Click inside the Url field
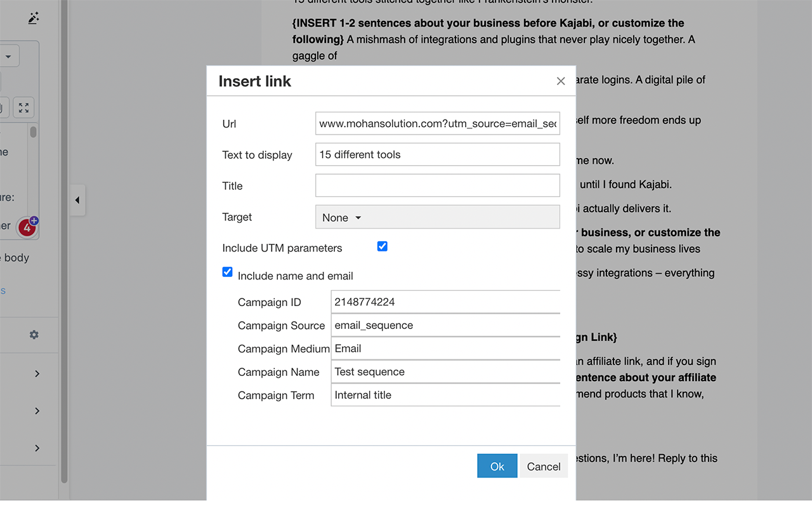Screen dimensions: 812x508 pyautogui.click(x=437, y=123)
